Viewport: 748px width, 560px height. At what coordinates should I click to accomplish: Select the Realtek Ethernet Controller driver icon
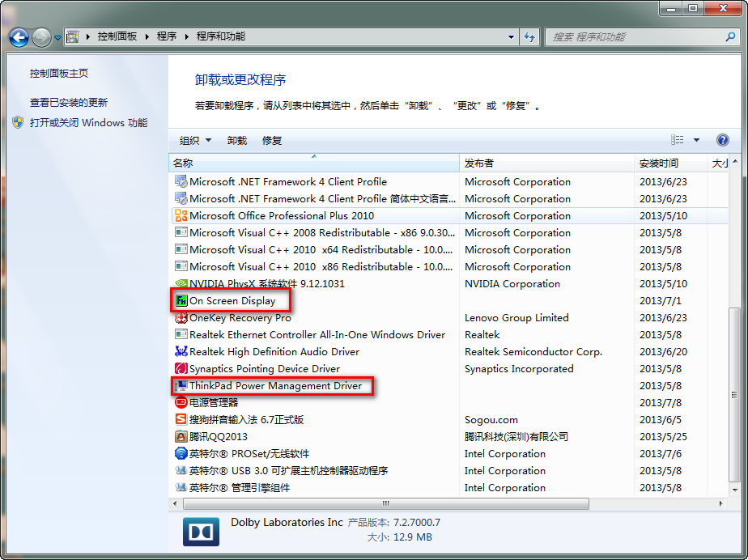[181, 335]
